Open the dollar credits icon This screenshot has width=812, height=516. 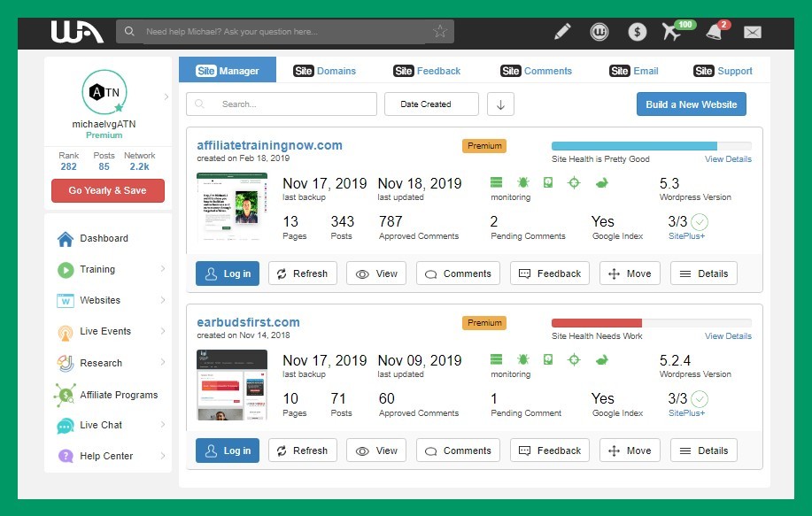tap(637, 32)
